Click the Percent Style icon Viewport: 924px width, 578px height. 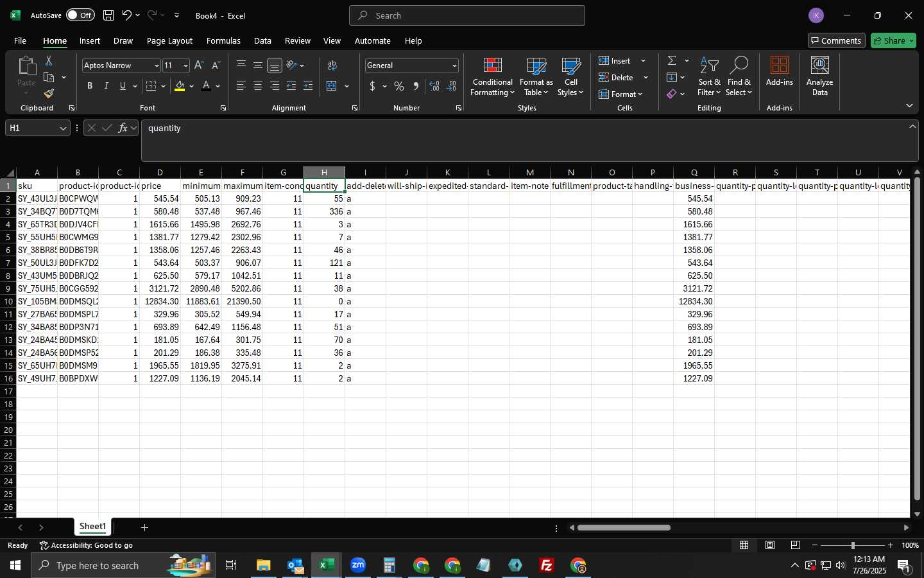[399, 86]
